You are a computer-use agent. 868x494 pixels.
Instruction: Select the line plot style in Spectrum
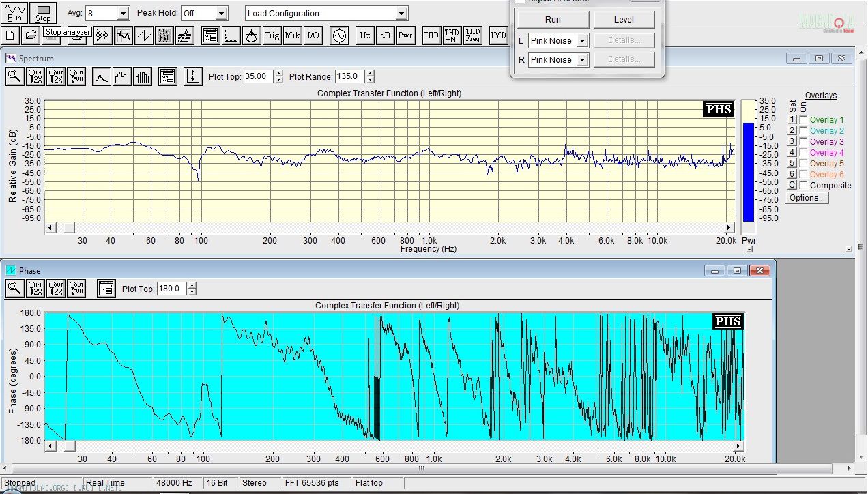[x=101, y=76]
